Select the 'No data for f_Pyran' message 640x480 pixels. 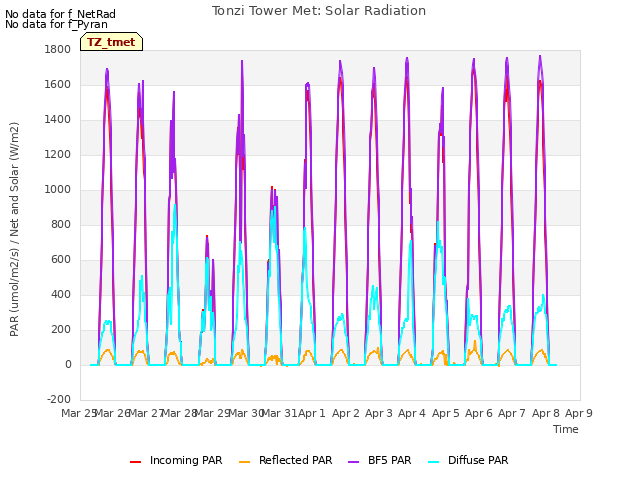pos(56,24)
